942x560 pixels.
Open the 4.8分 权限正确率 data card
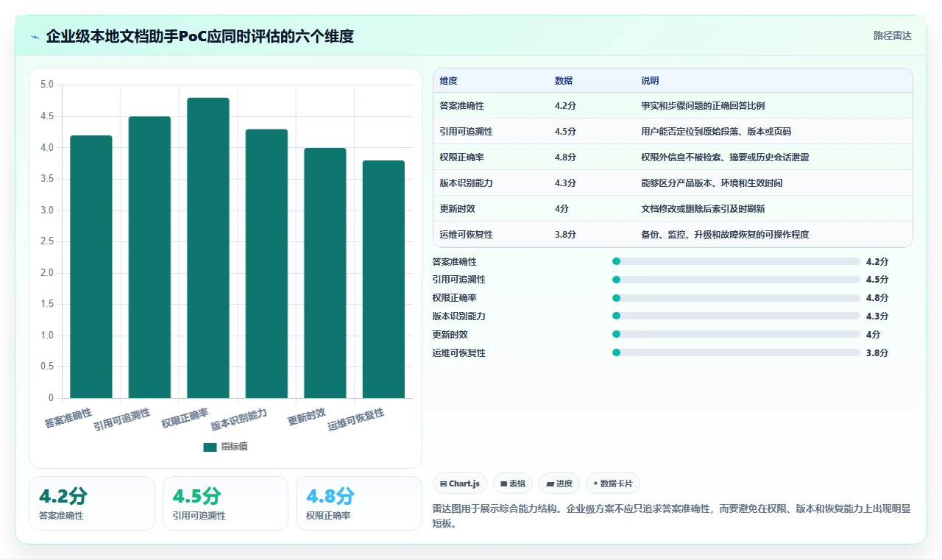click(x=358, y=503)
